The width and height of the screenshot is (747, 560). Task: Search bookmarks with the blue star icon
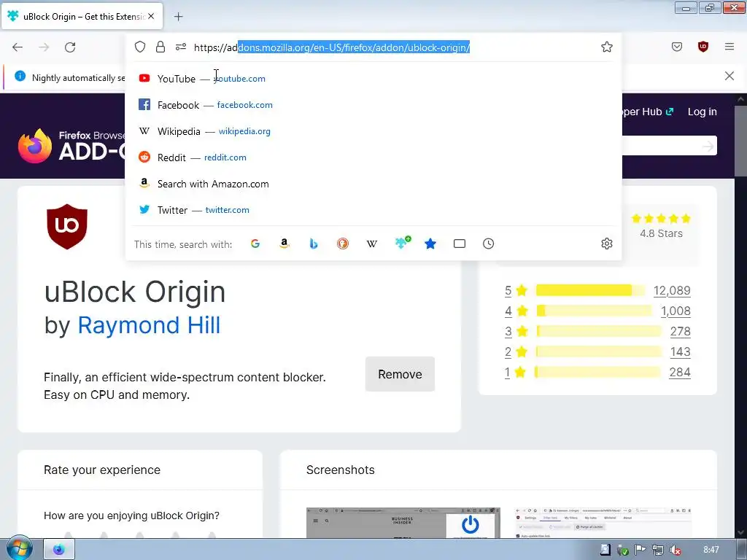tap(430, 244)
